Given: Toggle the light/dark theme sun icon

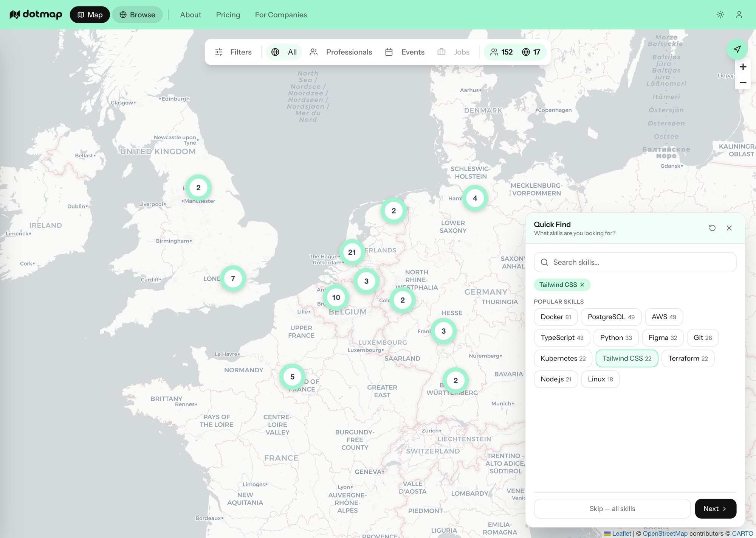Looking at the screenshot, I should tap(720, 15).
